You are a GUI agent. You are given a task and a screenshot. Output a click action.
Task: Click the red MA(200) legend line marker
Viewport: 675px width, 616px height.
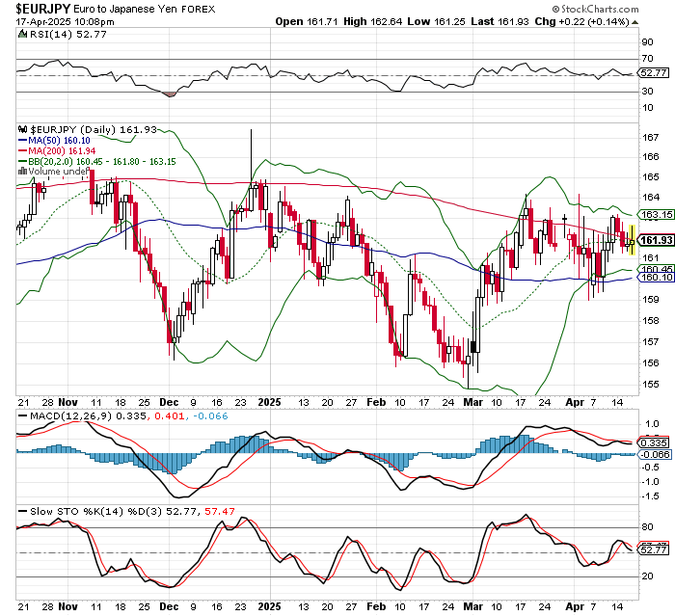22,151
